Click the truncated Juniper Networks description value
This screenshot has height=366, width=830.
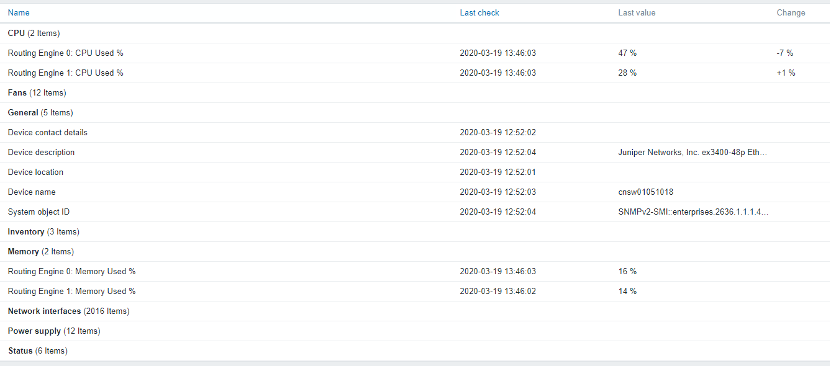tap(689, 153)
